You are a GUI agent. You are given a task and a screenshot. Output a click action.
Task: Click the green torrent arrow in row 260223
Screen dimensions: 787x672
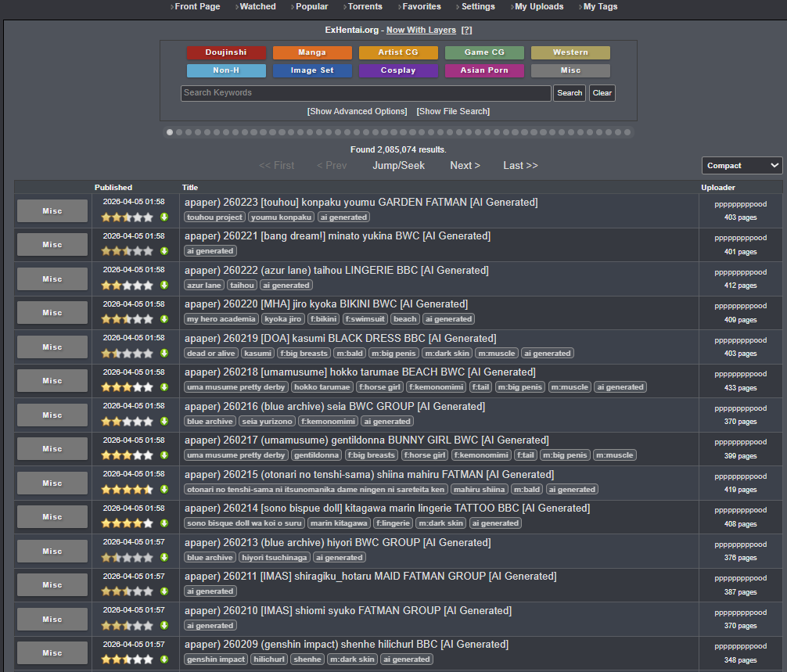click(164, 217)
